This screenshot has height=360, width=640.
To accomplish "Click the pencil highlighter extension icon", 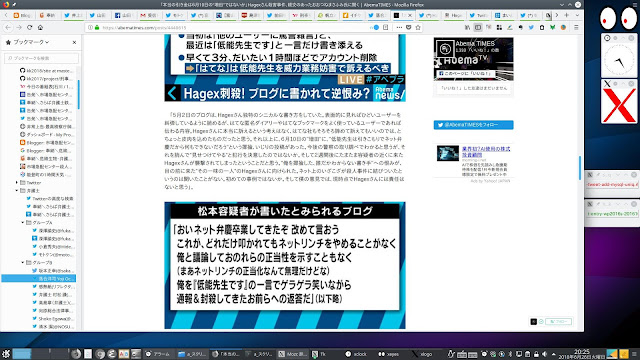I will point(510,27).
